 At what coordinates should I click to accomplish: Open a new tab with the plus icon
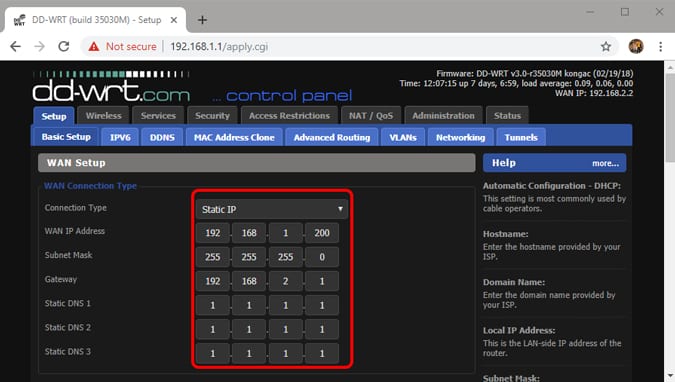tap(202, 20)
